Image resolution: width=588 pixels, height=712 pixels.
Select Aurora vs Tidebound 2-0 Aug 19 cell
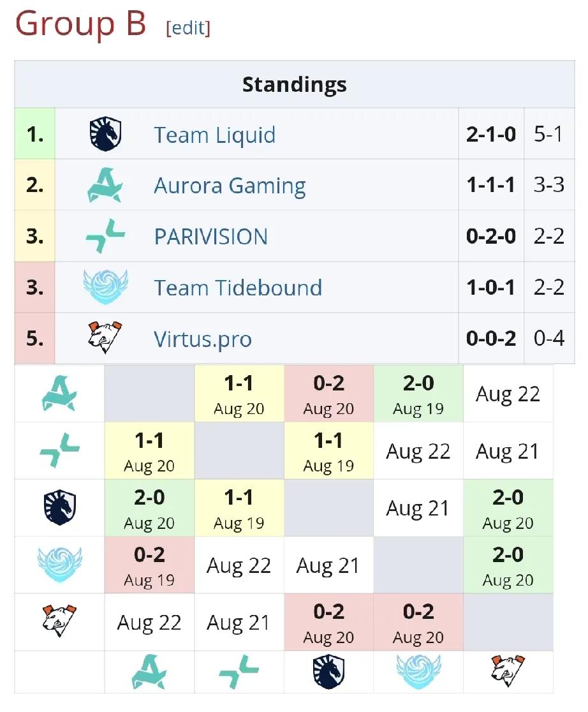[x=418, y=394]
